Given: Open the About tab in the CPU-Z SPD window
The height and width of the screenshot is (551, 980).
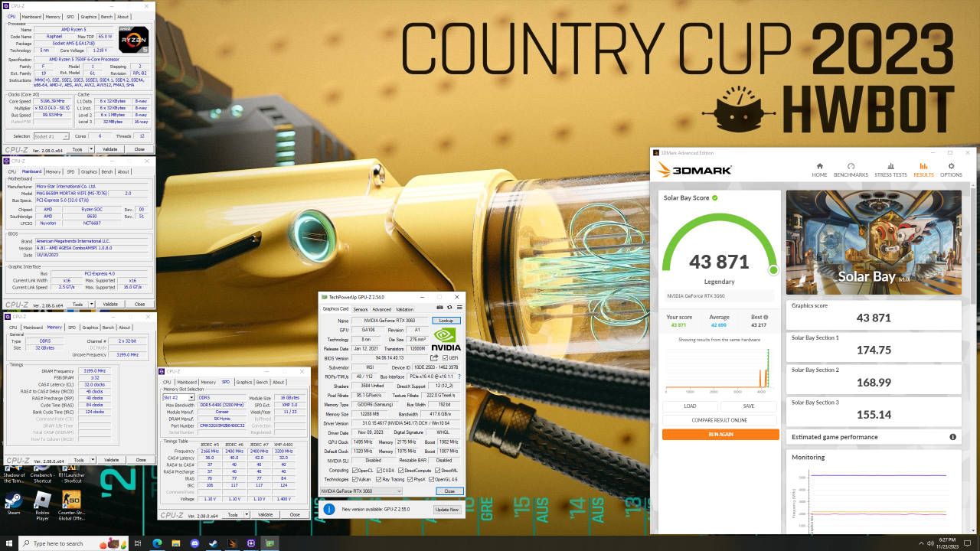Looking at the screenshot, I should coord(279,382).
